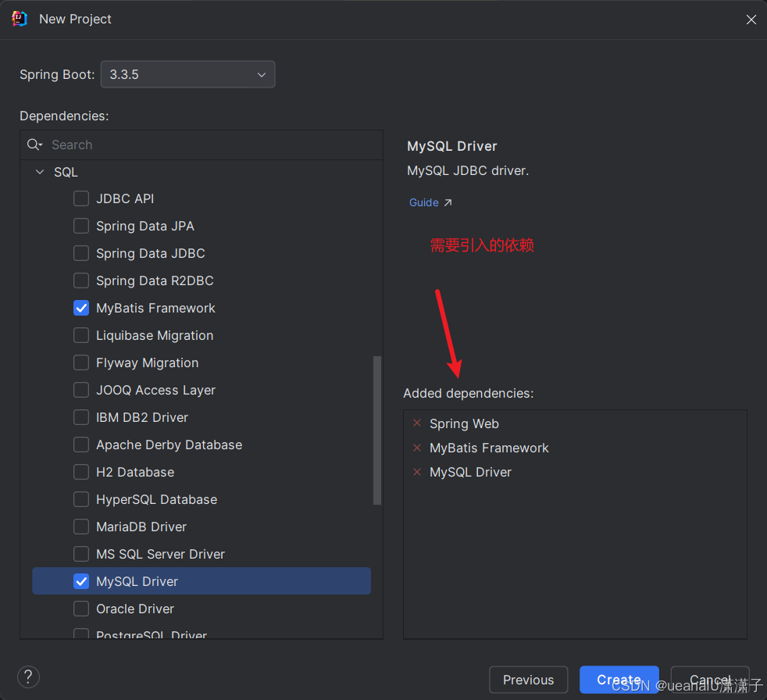
Task: Check Oracle Driver checkbox
Action: pos(81,609)
